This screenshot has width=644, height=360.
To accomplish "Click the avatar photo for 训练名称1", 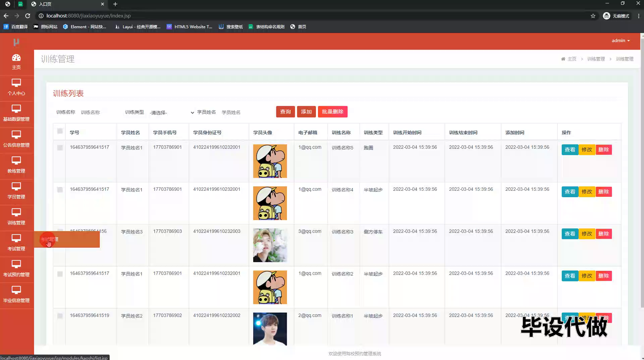I will pos(270,329).
